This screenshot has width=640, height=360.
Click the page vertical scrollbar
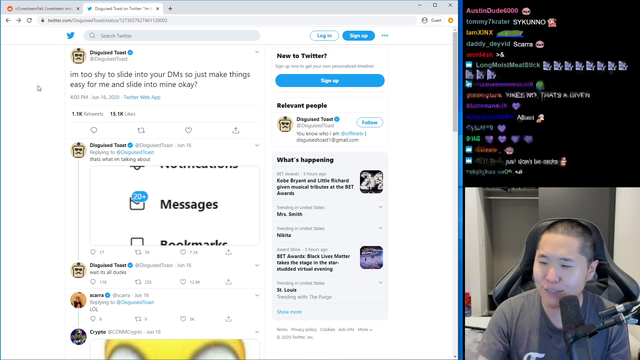455,82
